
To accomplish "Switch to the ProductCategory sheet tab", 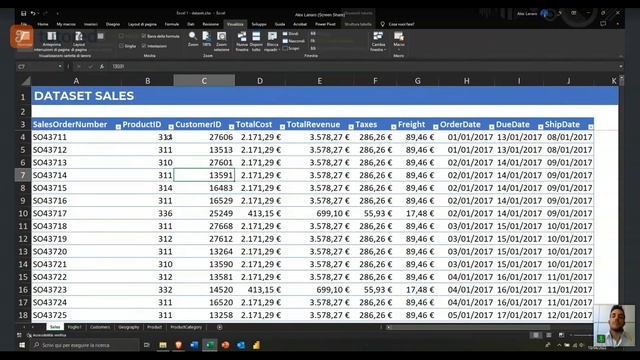I will point(186,327).
